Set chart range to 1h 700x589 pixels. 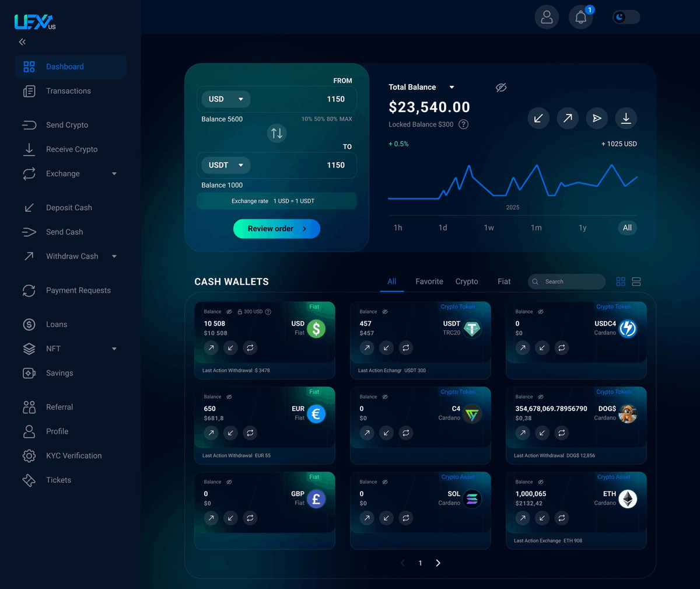(x=398, y=228)
